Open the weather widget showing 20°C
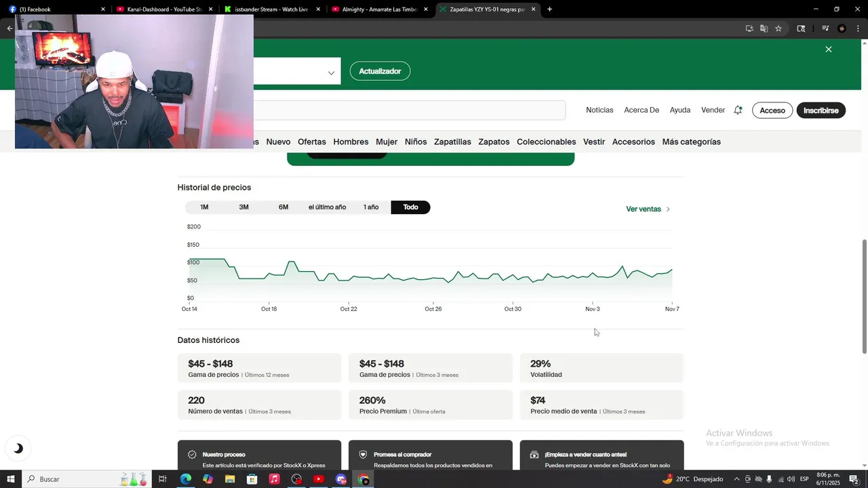The width and height of the screenshot is (868, 488). [x=692, y=479]
